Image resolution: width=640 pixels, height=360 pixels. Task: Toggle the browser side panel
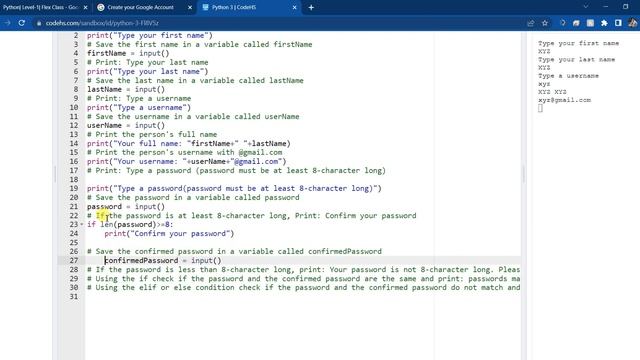[x=618, y=23]
